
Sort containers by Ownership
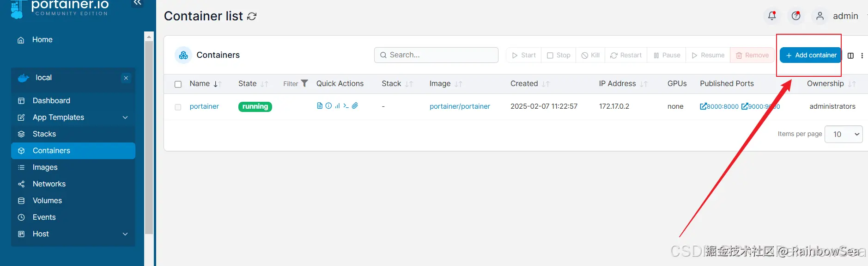point(831,84)
